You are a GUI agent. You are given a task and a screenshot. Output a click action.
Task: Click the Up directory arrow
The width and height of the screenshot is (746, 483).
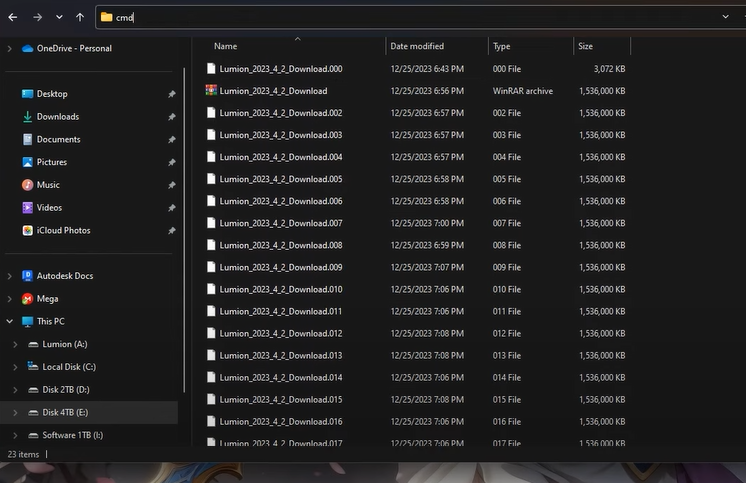[x=80, y=17]
